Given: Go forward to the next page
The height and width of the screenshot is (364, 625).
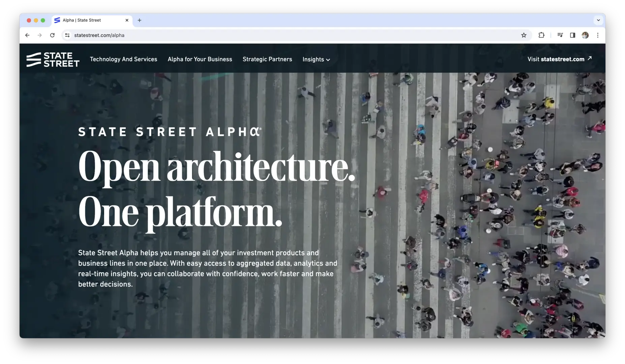Looking at the screenshot, I should point(40,35).
